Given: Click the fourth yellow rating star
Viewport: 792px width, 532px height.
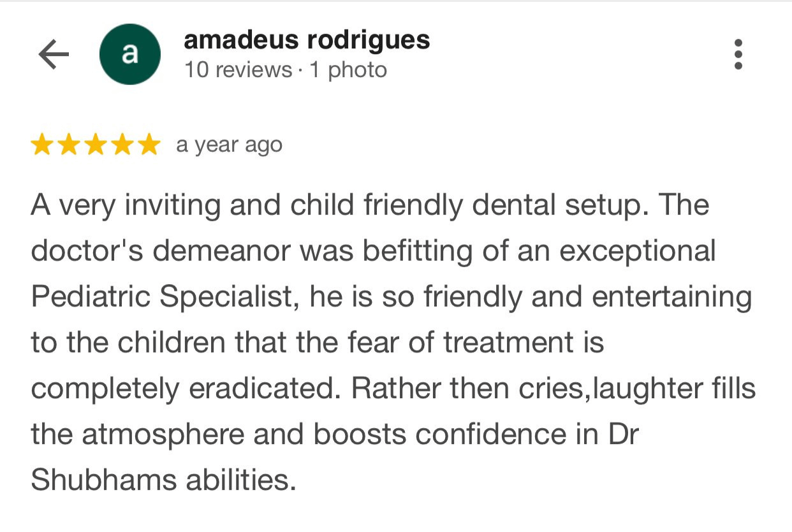Looking at the screenshot, I should pyautogui.click(x=122, y=145).
